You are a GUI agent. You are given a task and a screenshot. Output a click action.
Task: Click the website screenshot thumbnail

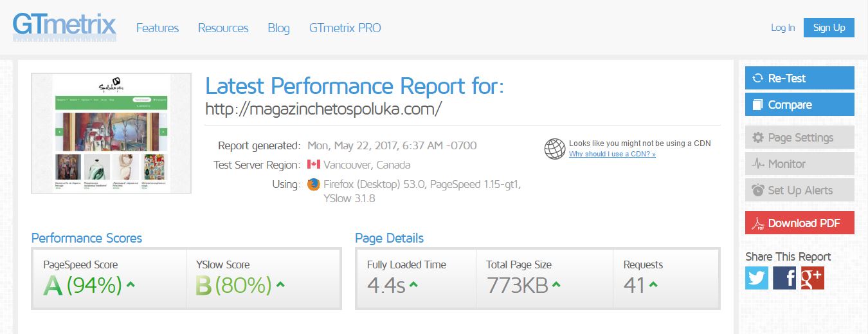pos(111,133)
